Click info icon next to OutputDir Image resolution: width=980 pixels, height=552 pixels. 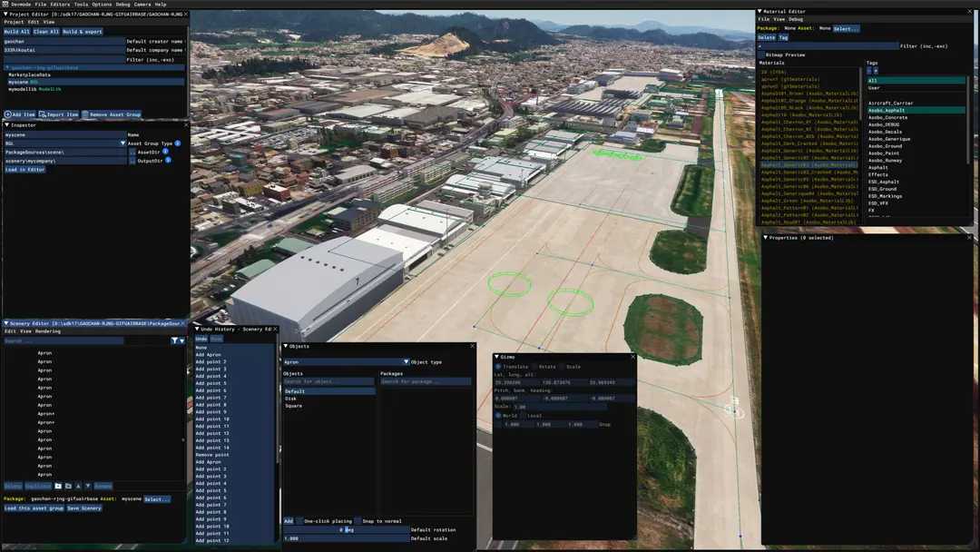tap(168, 160)
